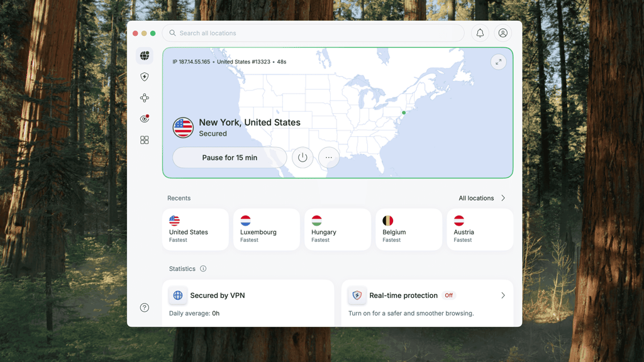Open the Dark Web Monitor radar sidebar icon

click(145, 119)
